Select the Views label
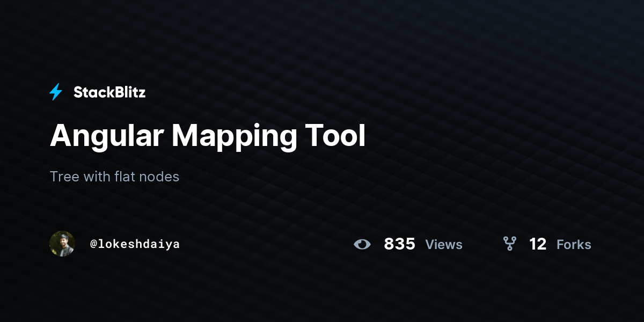Image resolution: width=644 pixels, height=322 pixels. pyautogui.click(x=443, y=244)
